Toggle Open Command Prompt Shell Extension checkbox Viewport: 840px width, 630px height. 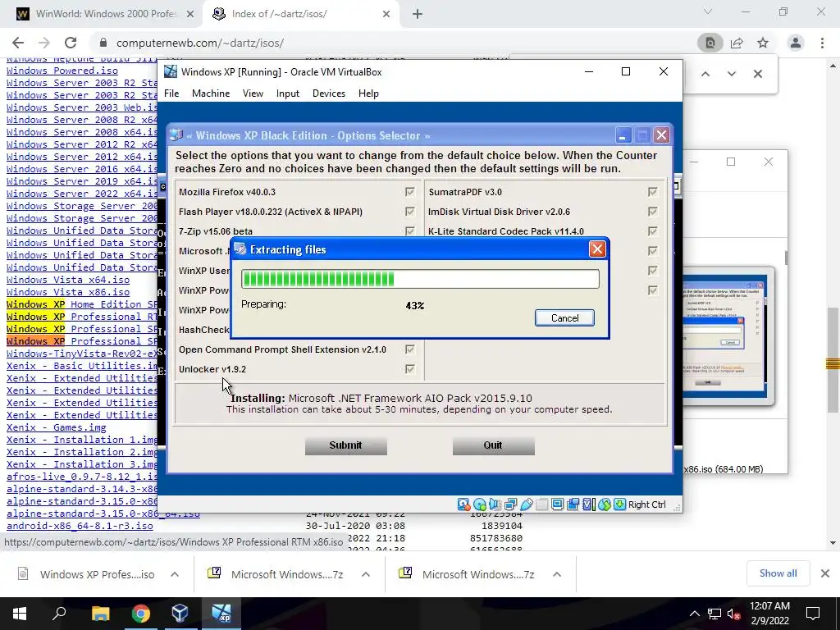[410, 349]
